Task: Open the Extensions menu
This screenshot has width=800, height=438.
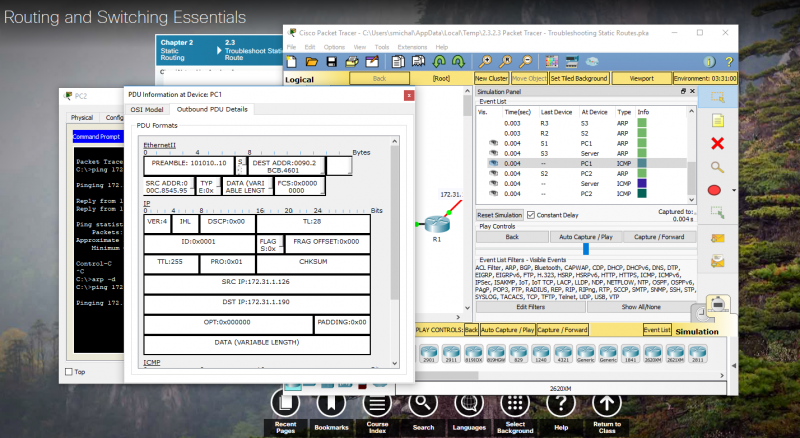Action: tap(412, 47)
